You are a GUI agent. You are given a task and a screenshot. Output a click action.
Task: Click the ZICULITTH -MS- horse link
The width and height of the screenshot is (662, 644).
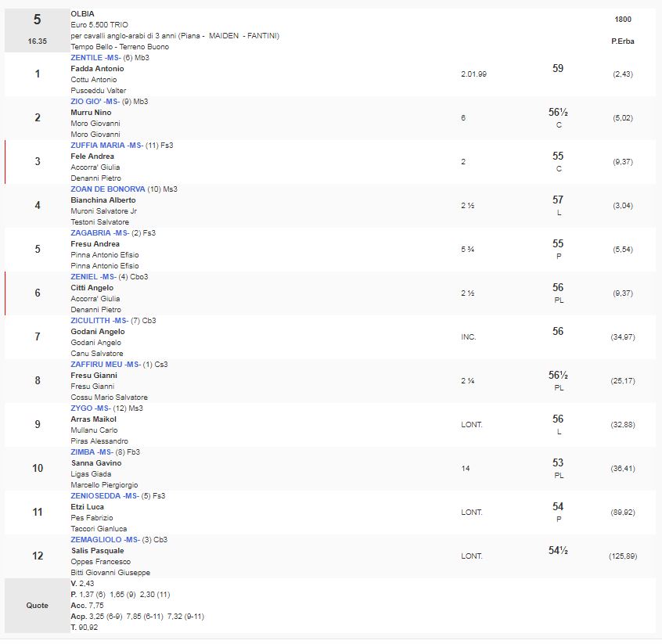click(99, 321)
